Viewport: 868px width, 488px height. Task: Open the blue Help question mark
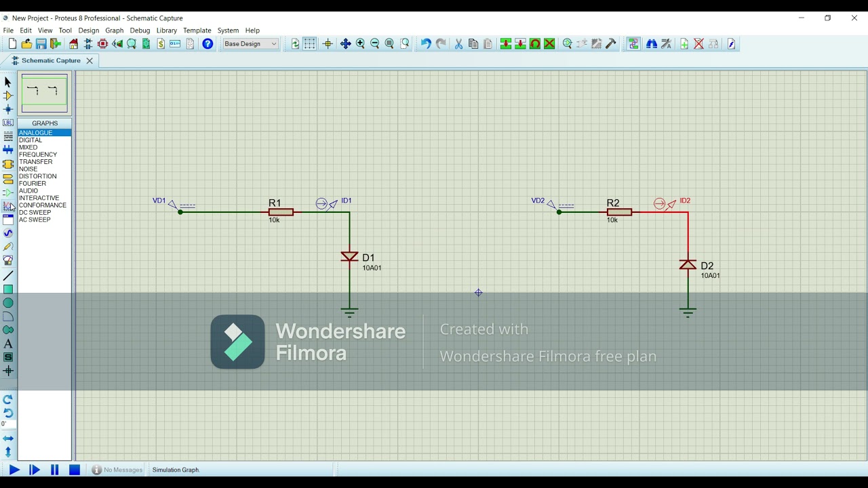pyautogui.click(x=208, y=44)
